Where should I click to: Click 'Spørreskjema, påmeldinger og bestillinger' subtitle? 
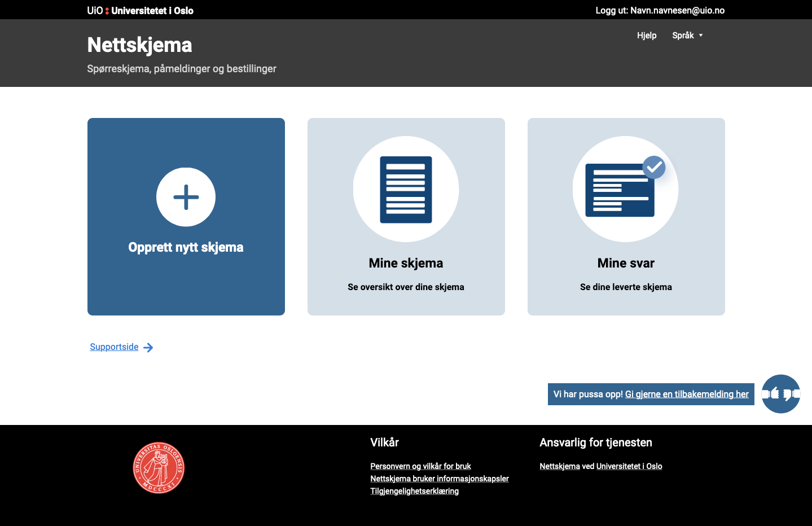pos(182,69)
